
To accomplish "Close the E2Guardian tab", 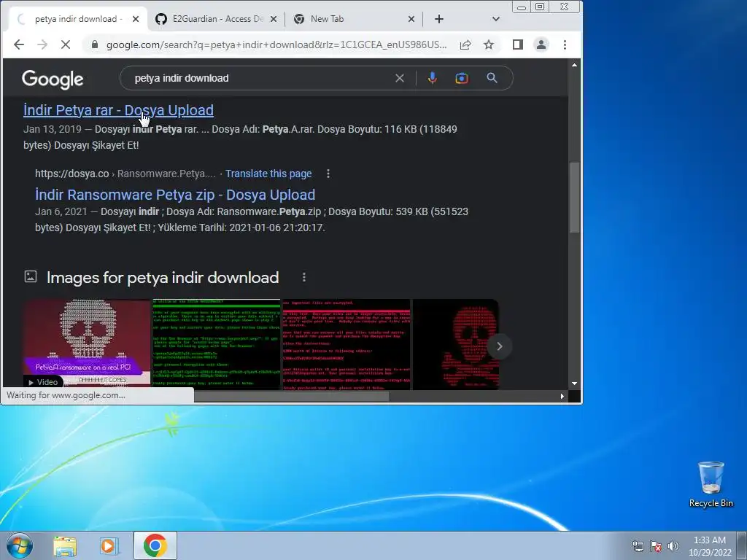I will (274, 19).
